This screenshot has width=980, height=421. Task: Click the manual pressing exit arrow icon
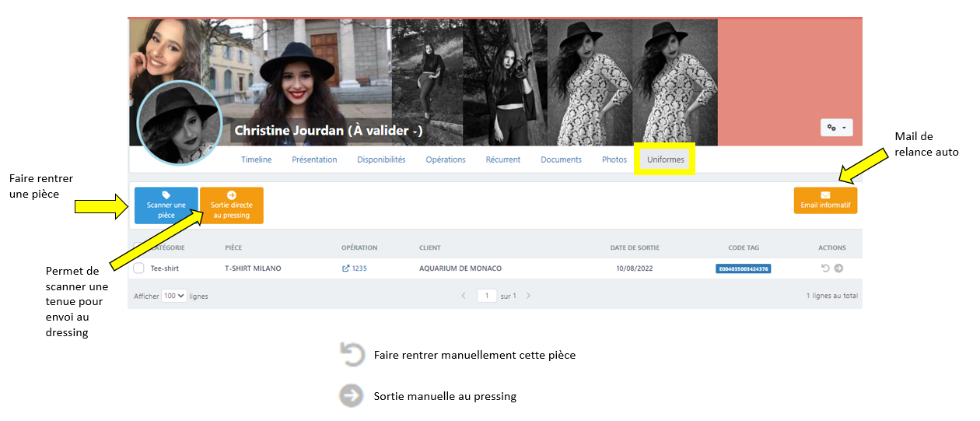click(838, 268)
